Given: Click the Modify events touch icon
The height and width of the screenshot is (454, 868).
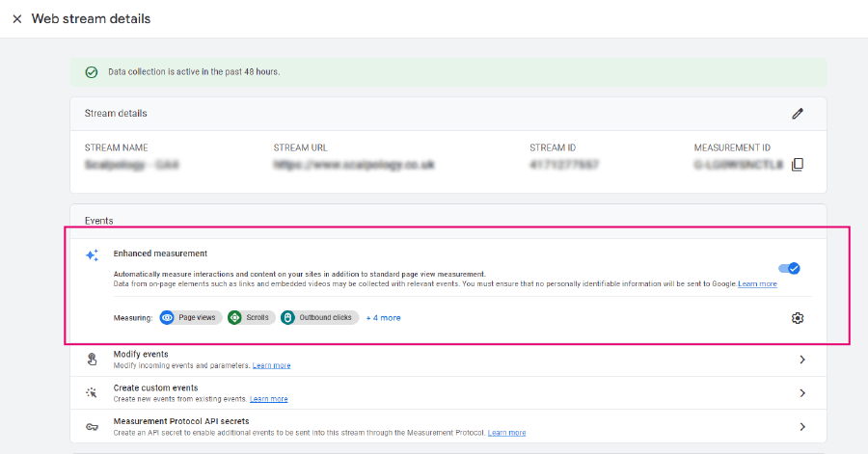Looking at the screenshot, I should [92, 360].
